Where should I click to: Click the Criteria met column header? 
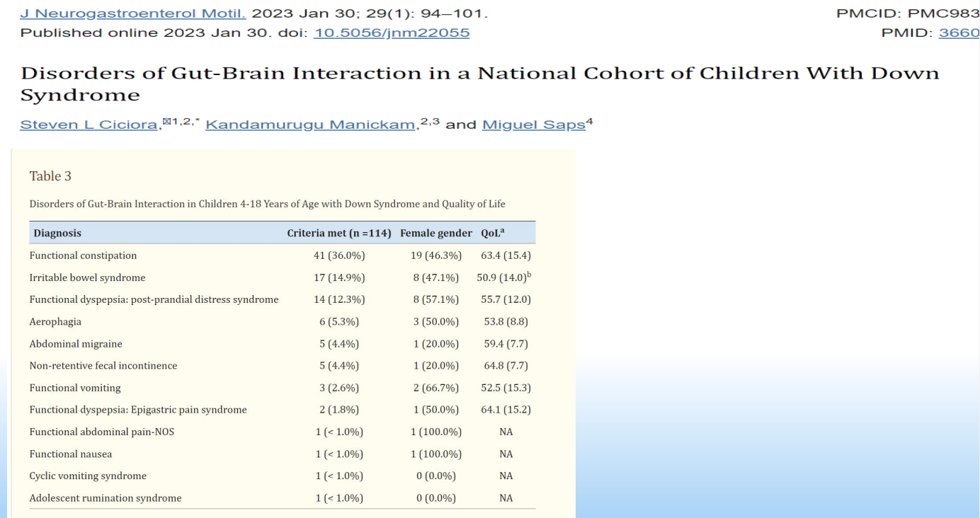coord(338,233)
